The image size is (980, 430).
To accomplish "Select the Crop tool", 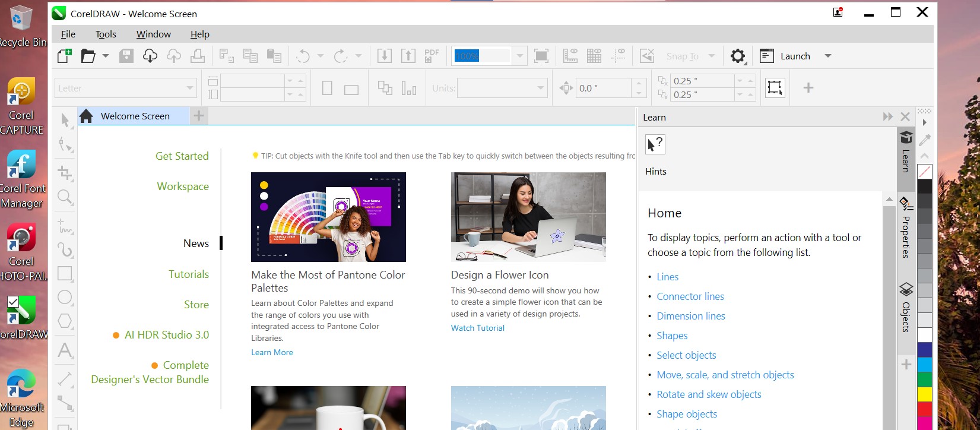I will coord(65,173).
